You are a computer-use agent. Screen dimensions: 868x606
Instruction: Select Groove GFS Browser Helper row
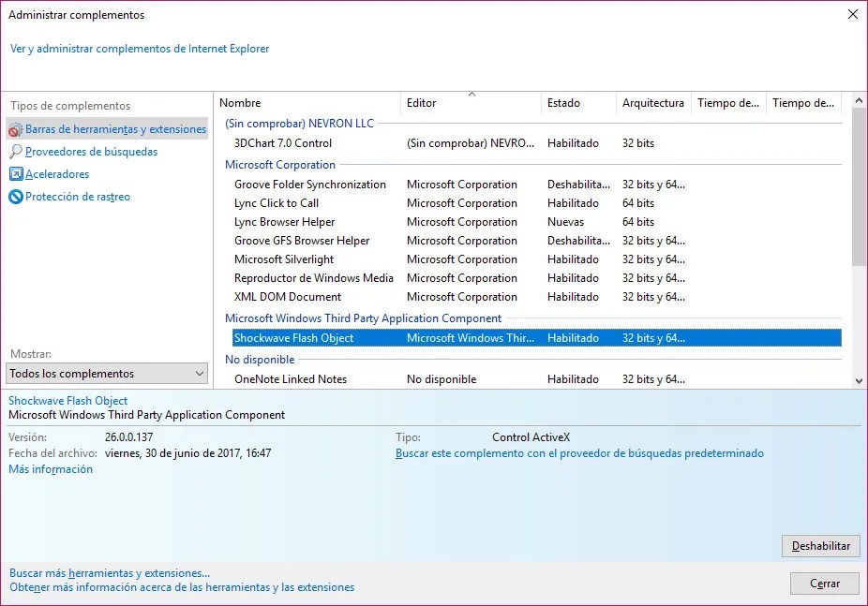[537, 241]
